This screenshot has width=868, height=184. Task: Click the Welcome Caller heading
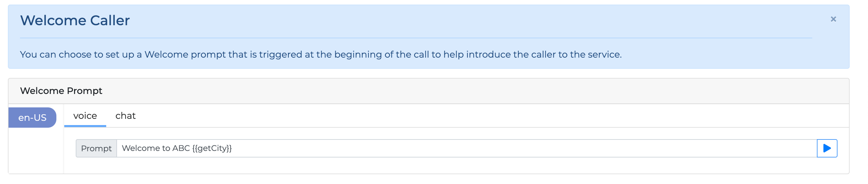tap(75, 21)
